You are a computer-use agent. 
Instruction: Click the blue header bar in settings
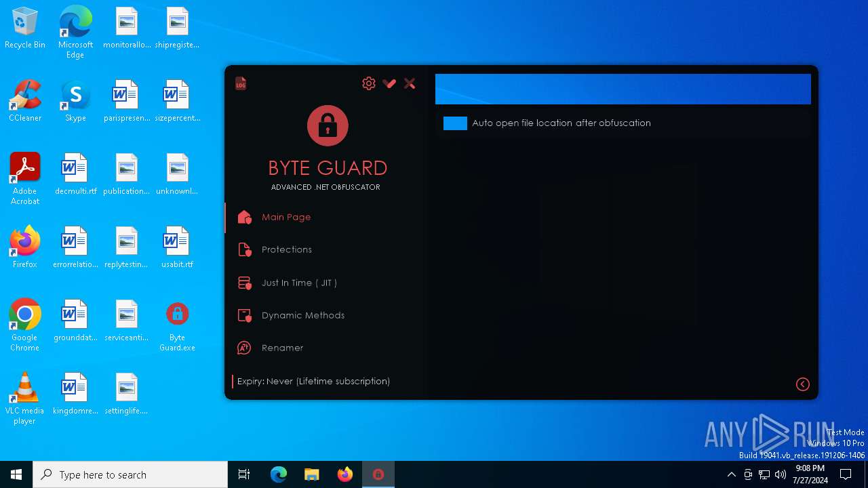(623, 89)
